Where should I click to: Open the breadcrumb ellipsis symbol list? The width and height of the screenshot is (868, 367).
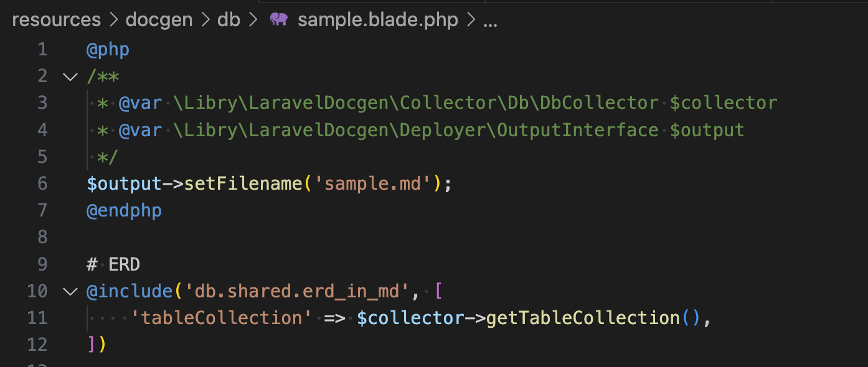pyautogui.click(x=491, y=20)
